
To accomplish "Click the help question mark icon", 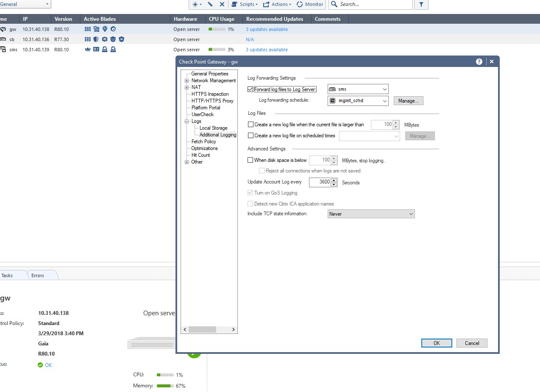I will click(x=479, y=61).
